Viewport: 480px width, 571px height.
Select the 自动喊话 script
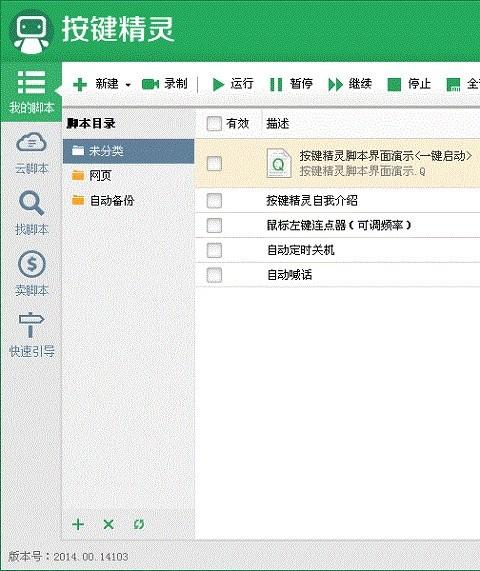tap(289, 275)
